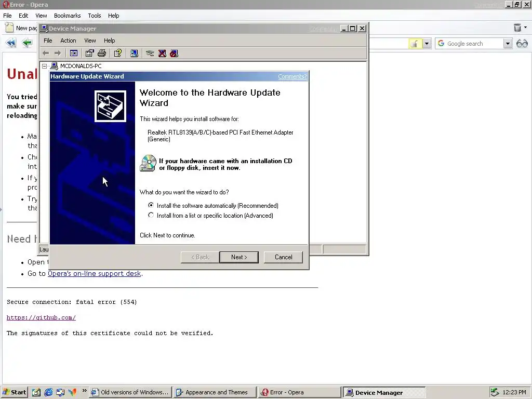The image size is (532, 399).
Task: Open the Edit menu in Opera
Action: point(23,16)
